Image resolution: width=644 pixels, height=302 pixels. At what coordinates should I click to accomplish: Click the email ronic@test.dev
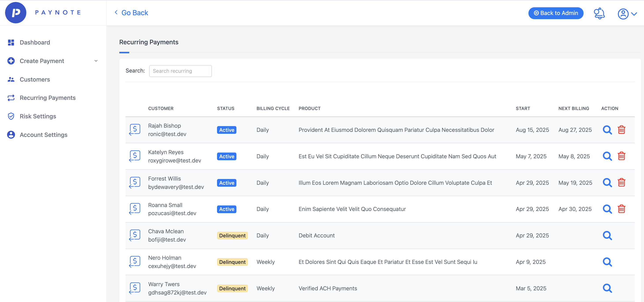coord(167,134)
